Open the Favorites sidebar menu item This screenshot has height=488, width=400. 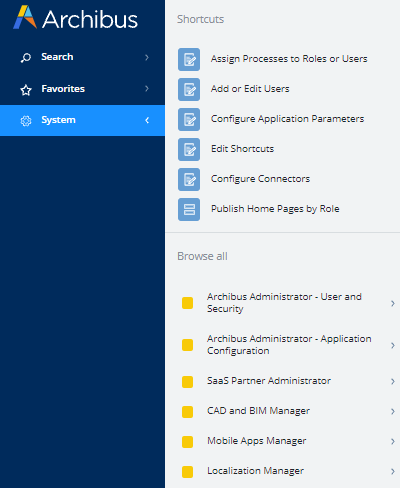click(x=82, y=89)
